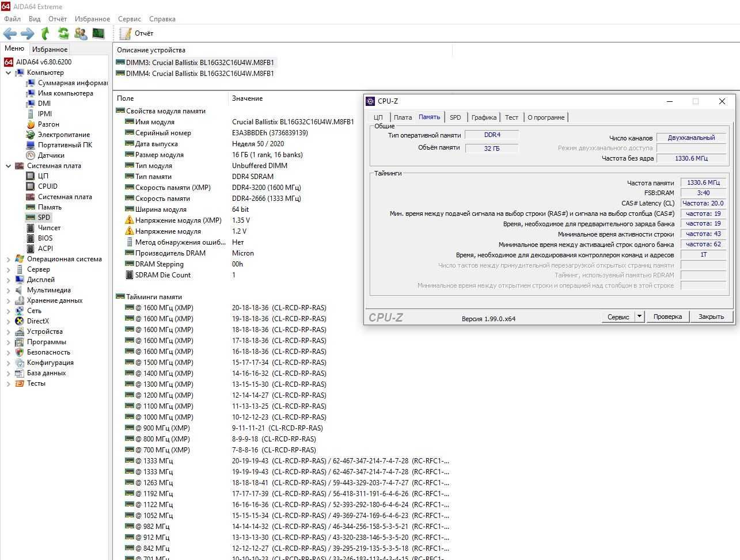Click the Проверка button in CPU-Z
The height and width of the screenshot is (560, 740).
tap(667, 317)
